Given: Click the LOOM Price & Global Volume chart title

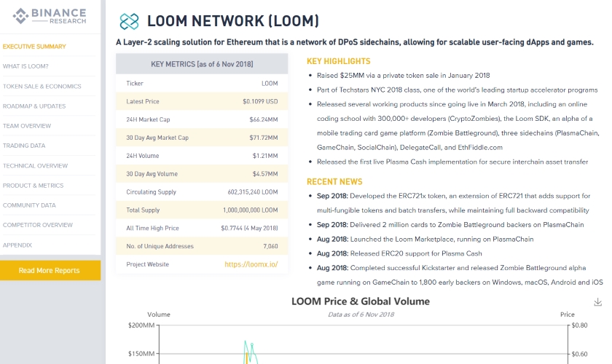Looking at the screenshot, I should (360, 301).
